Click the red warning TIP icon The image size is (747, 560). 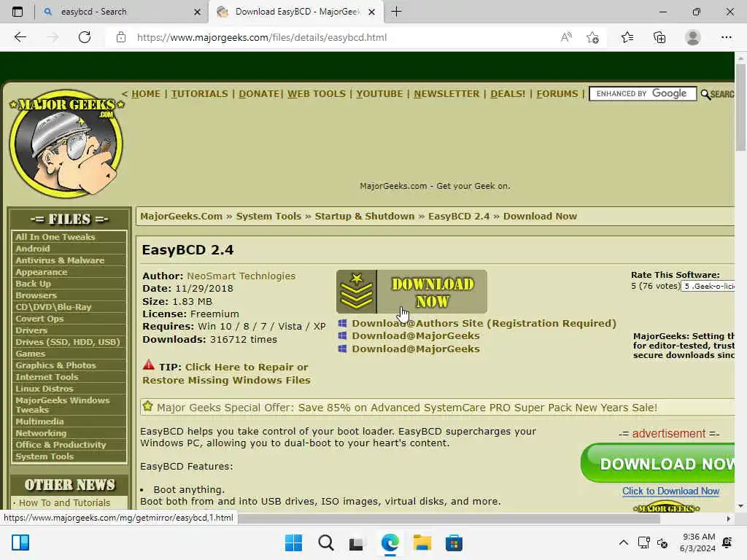point(149,366)
